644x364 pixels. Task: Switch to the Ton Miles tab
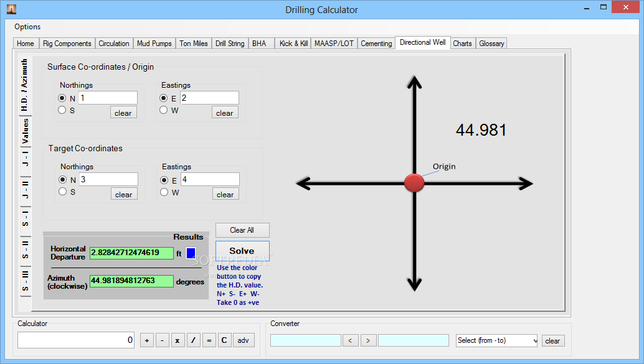click(194, 44)
